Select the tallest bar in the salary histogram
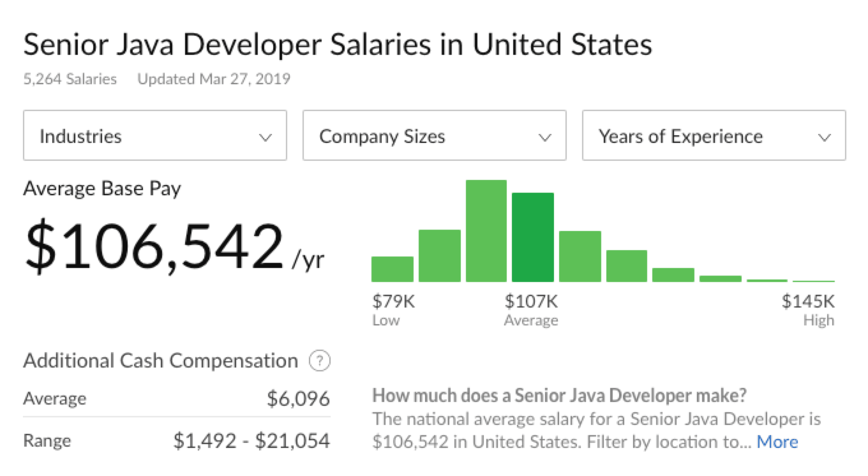 486,230
